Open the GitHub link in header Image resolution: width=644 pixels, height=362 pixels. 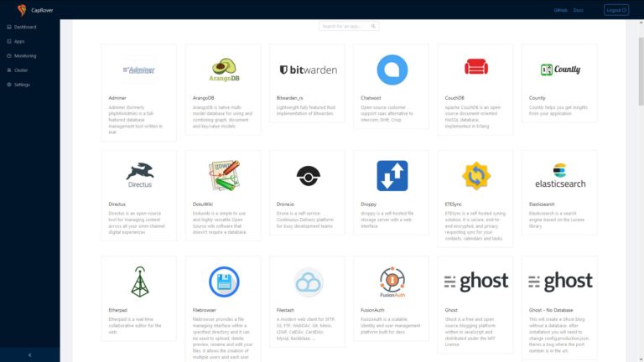pos(560,10)
